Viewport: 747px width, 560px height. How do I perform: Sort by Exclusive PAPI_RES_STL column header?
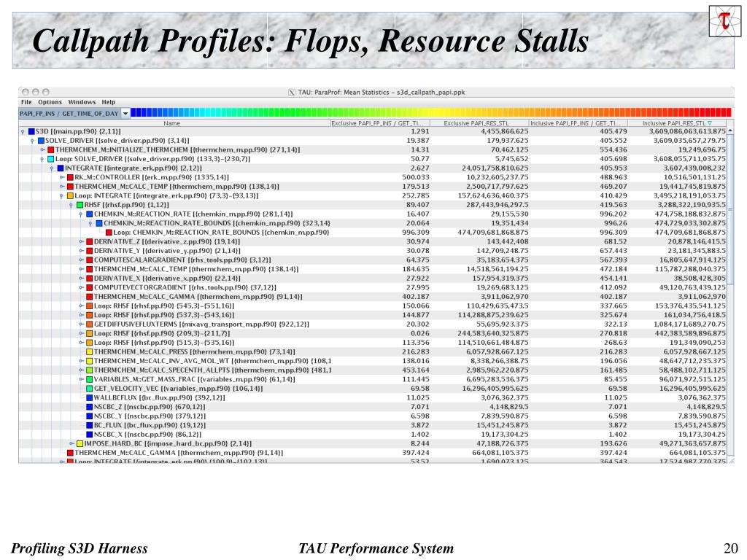(x=480, y=123)
